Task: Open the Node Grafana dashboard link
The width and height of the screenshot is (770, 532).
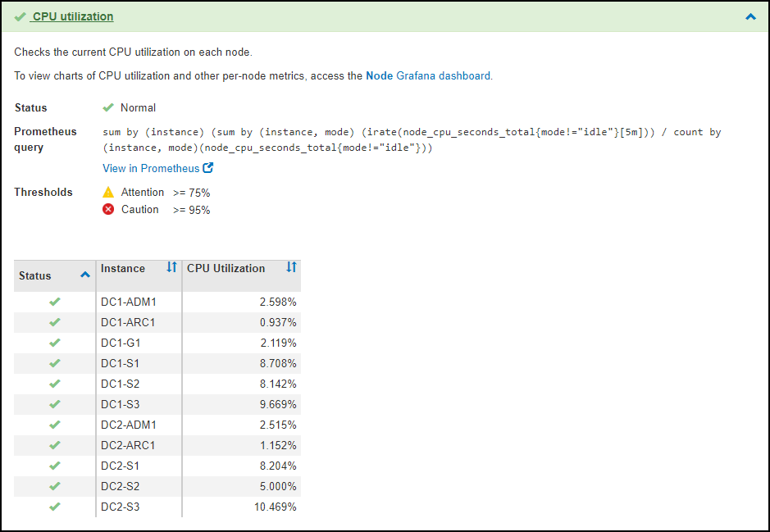Action: tap(428, 76)
